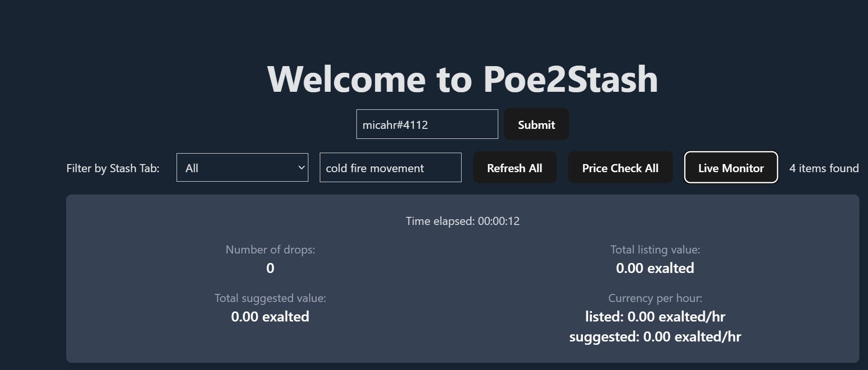This screenshot has width=868, height=370.
Task: Click the 'Currency per hour:' label
Action: click(x=655, y=298)
